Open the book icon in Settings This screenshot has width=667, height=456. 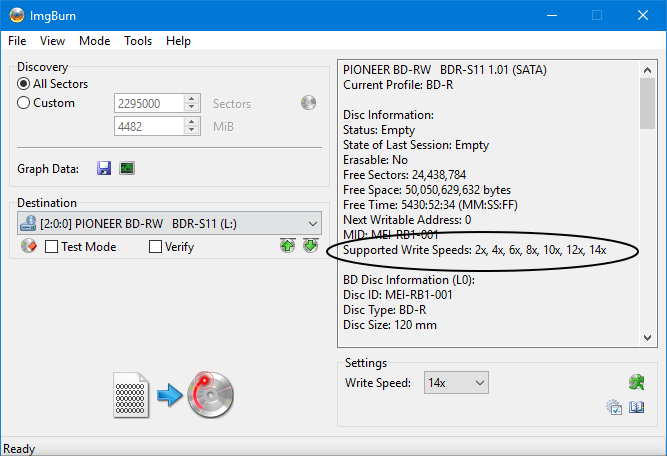(637, 407)
